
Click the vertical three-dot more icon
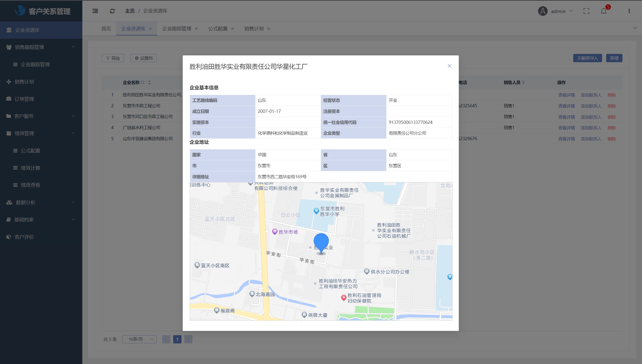point(629,11)
